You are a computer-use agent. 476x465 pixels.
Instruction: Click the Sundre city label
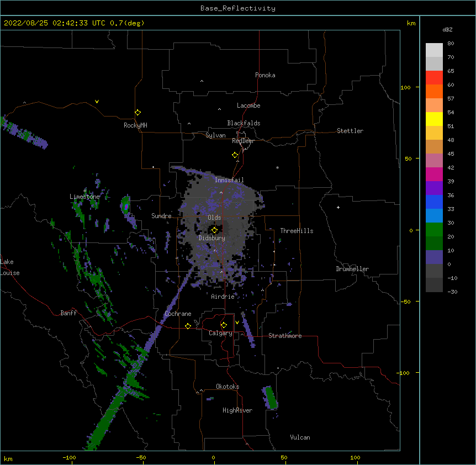(x=161, y=216)
